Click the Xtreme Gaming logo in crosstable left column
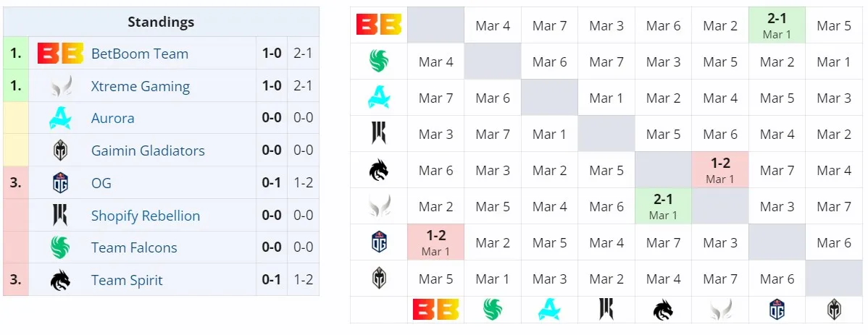Screen dimensions: 868x335 coord(379,206)
